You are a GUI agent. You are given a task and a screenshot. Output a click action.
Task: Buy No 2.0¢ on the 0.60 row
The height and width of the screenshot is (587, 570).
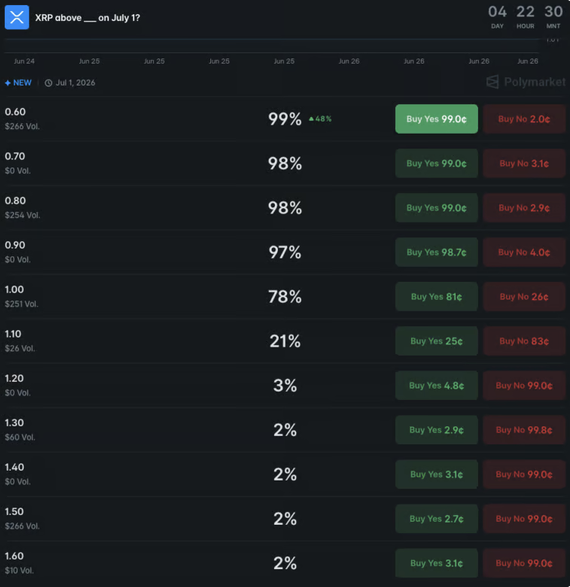(x=524, y=119)
